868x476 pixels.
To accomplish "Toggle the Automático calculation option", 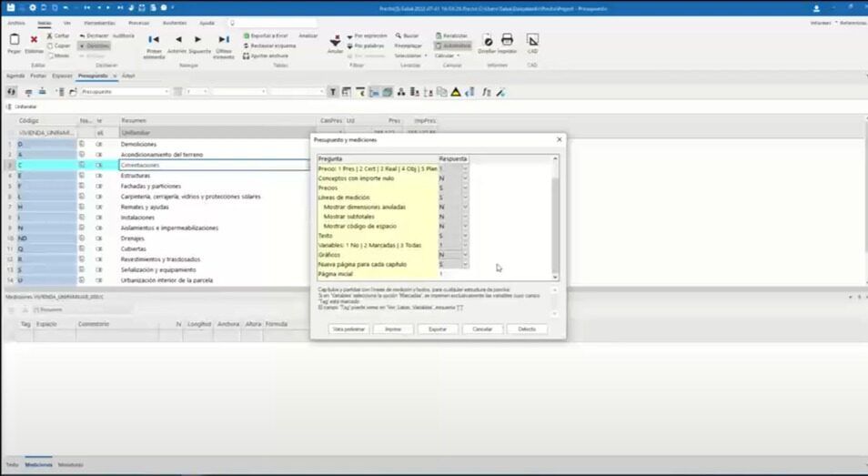I will (453, 45).
